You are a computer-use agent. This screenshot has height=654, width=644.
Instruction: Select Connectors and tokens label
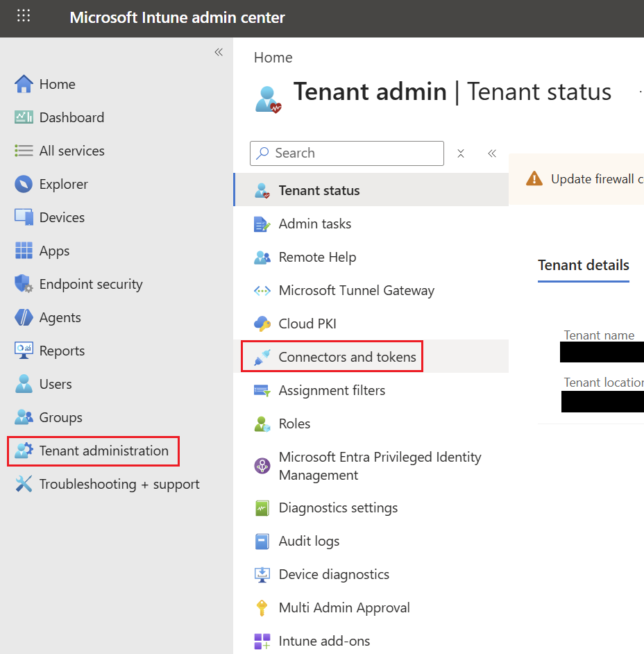[347, 357]
